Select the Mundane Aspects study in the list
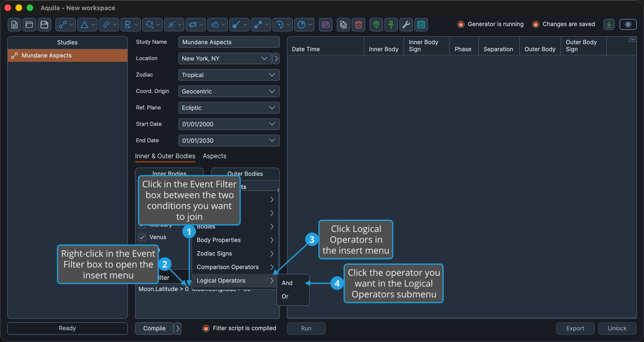Viewport: 644px width, 342px height. [x=68, y=56]
